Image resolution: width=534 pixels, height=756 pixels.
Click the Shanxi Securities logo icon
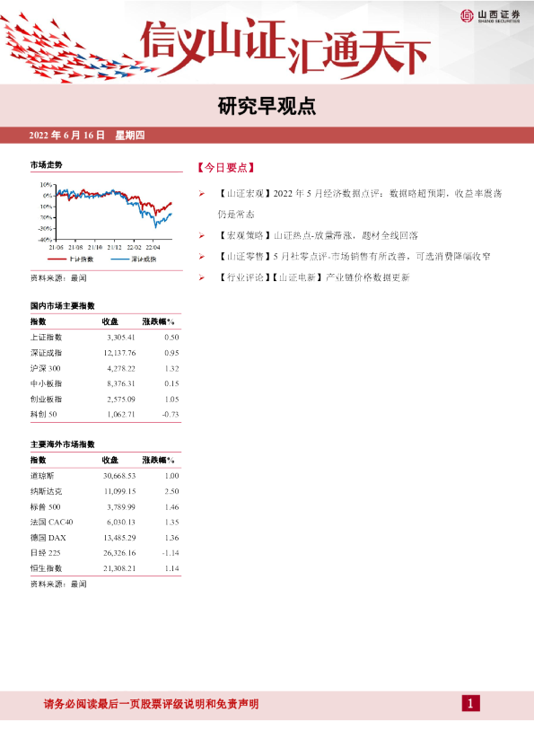click(467, 15)
